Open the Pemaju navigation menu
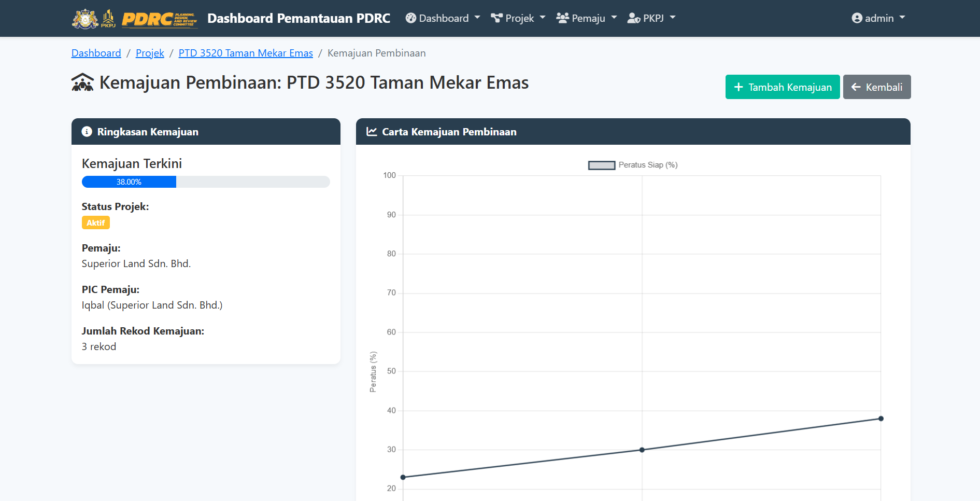 coord(587,18)
